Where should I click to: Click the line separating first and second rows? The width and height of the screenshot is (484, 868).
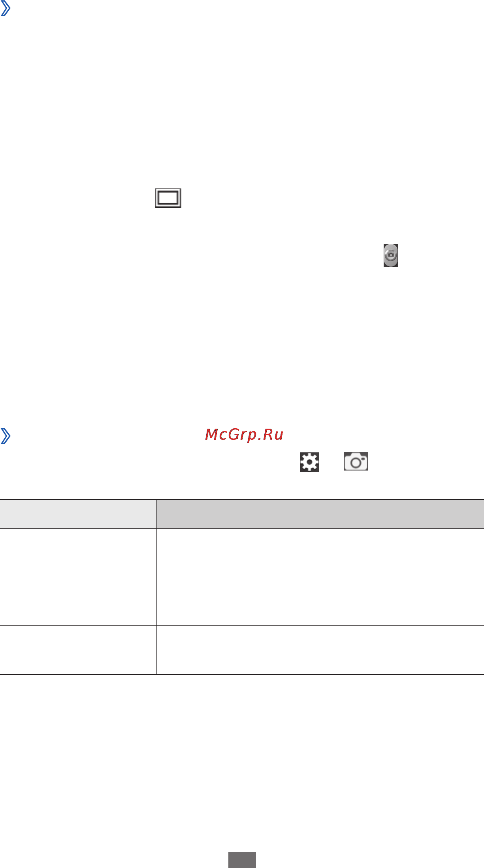242,577
